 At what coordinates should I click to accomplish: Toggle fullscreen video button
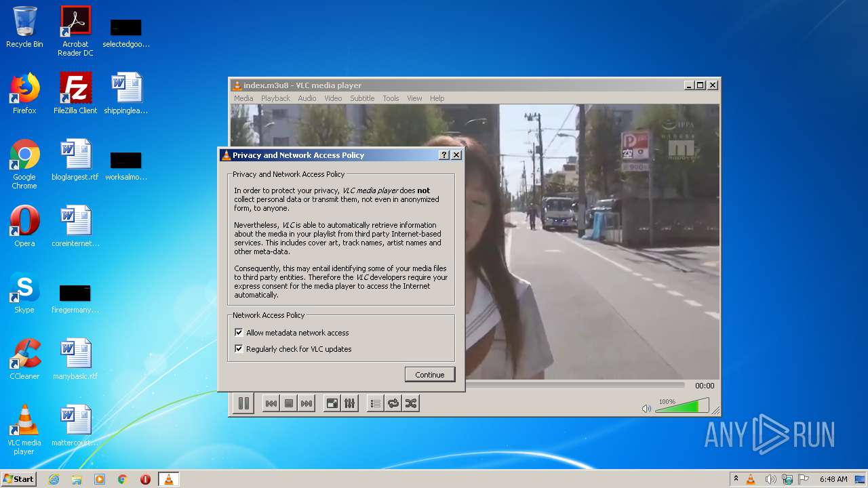332,403
